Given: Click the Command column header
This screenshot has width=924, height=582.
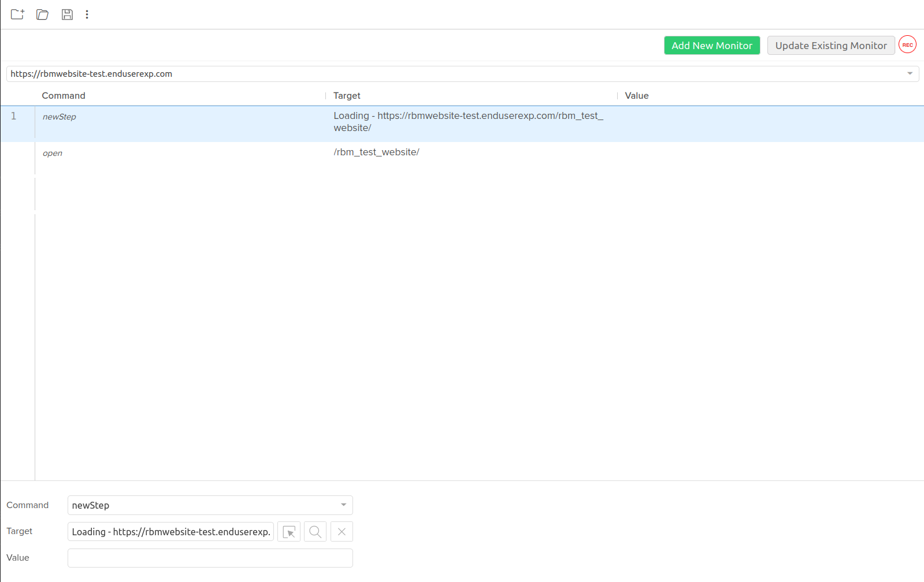Looking at the screenshot, I should pos(64,96).
